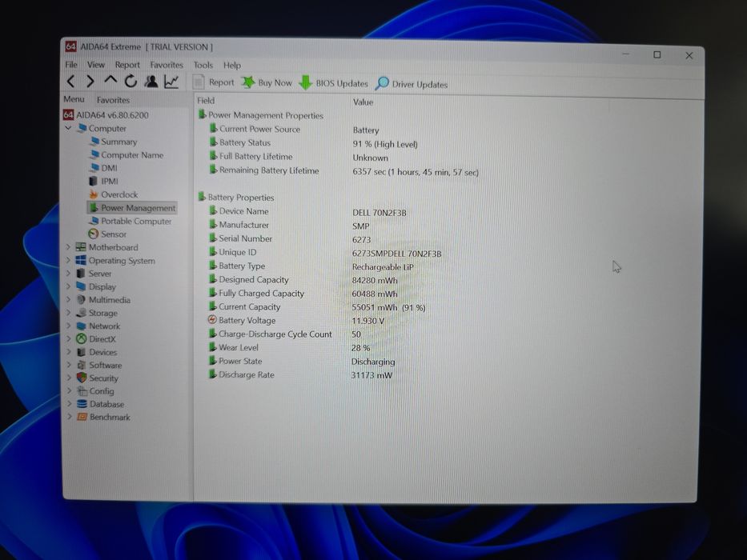Click the Report toolbar button
This screenshot has width=747, height=560.
(x=214, y=82)
